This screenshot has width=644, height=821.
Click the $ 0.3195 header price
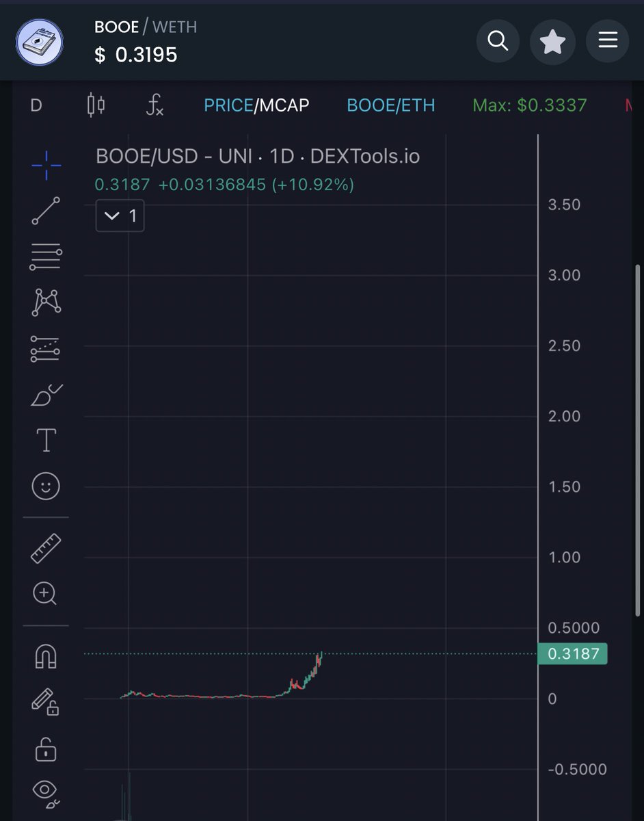click(x=136, y=55)
